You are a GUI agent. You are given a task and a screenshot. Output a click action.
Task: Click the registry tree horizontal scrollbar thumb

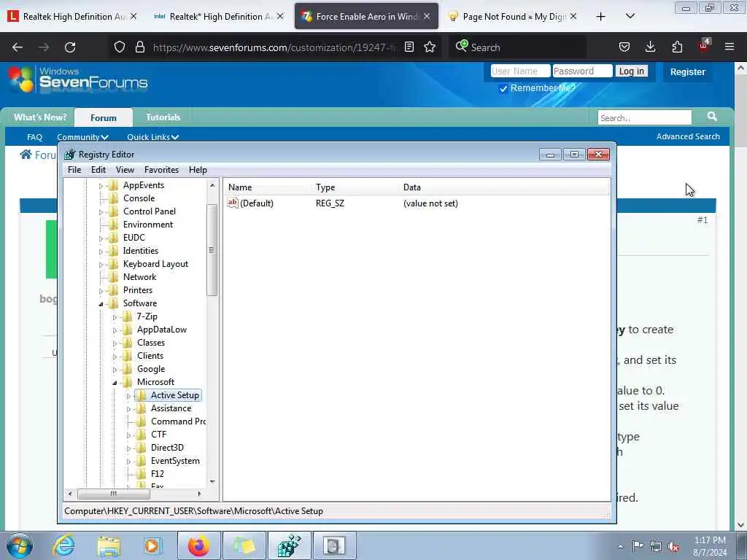click(113, 494)
